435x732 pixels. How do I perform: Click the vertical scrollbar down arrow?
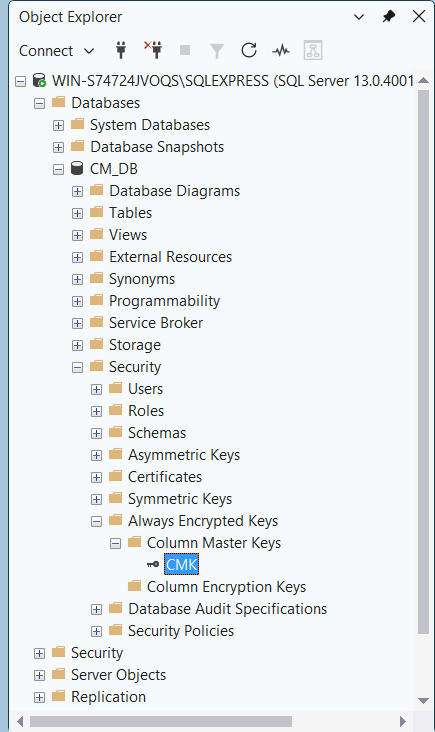(x=423, y=700)
